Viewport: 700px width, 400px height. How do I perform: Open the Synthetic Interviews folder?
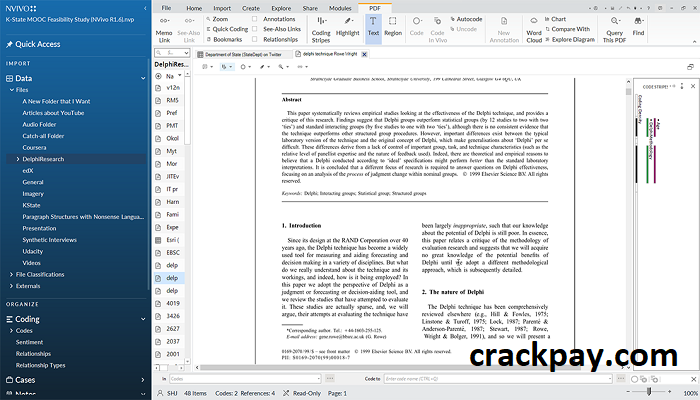click(x=50, y=240)
